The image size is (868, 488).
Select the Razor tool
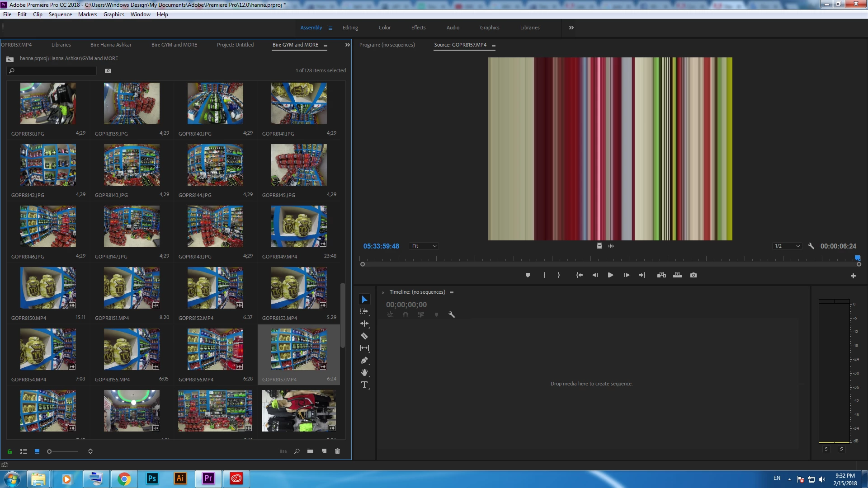(364, 336)
